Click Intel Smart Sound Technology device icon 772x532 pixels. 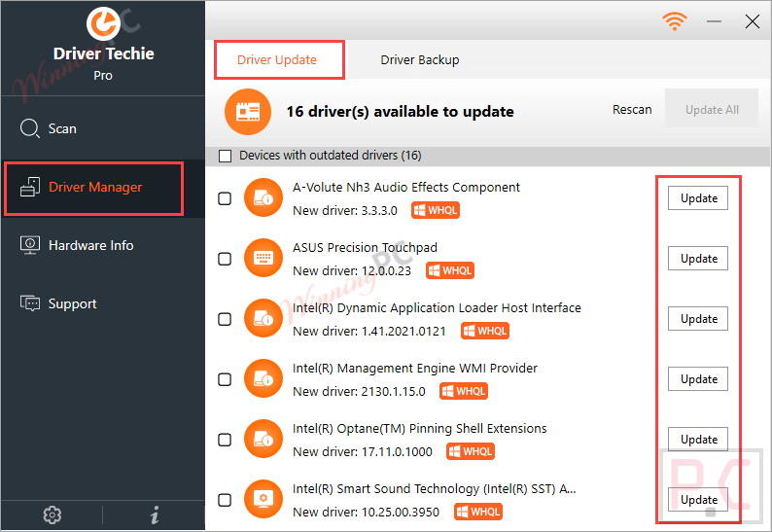(x=263, y=499)
